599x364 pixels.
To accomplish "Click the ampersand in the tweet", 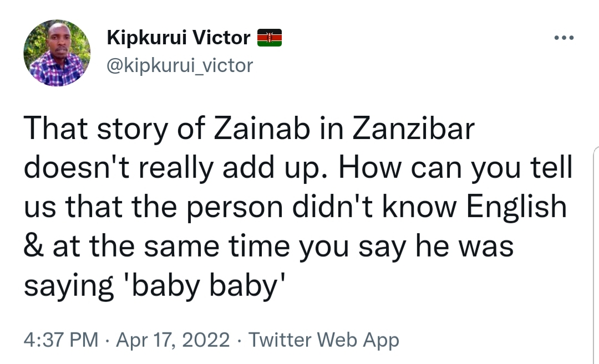I will pyautogui.click(x=34, y=247).
